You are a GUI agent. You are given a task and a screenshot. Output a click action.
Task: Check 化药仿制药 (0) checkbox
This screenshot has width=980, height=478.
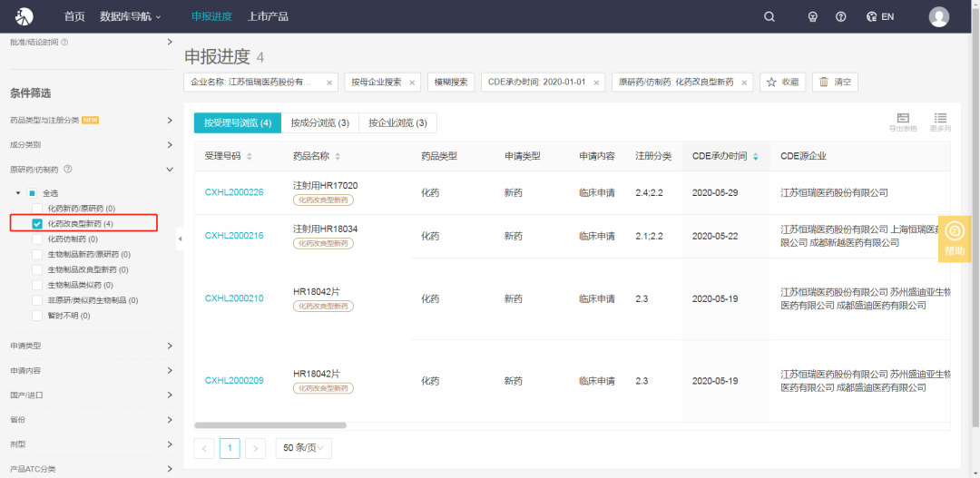[37, 239]
